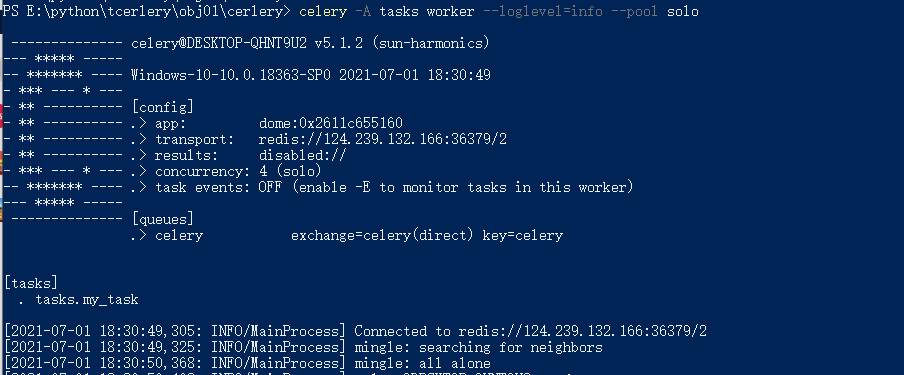Click the --loglevel=info argument
The width and height of the screenshot is (904, 375).
pyautogui.click(x=543, y=12)
